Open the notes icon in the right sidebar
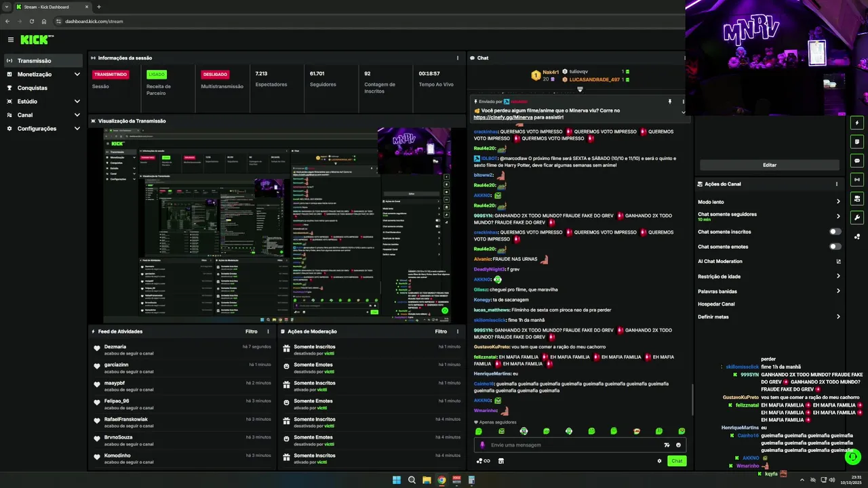Viewport: 868px width, 488px height. tap(857, 142)
